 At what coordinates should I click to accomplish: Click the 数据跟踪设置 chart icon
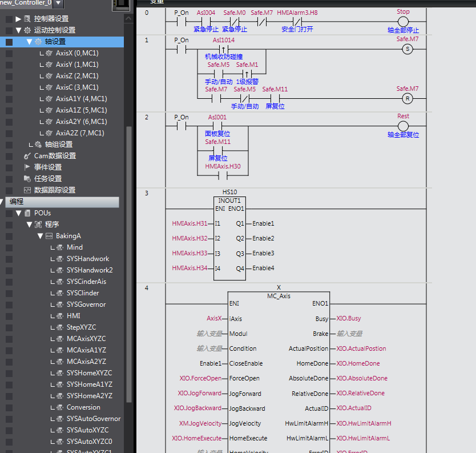click(x=27, y=190)
